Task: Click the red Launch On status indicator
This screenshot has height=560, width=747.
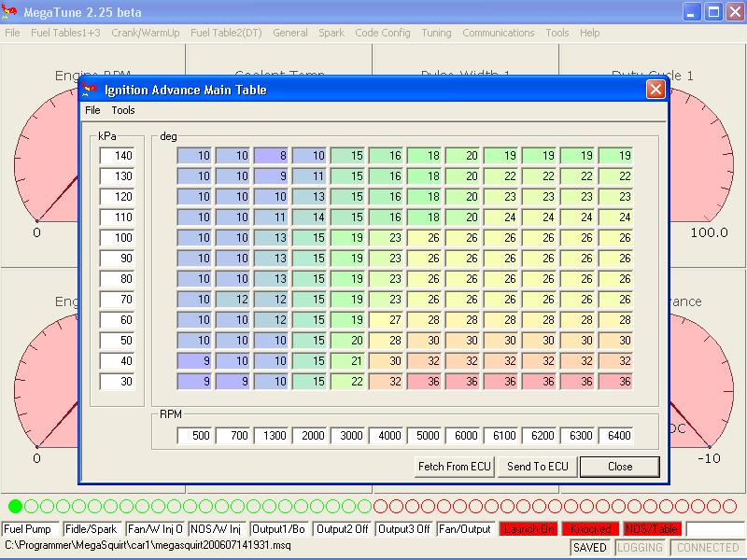Action: [529, 529]
